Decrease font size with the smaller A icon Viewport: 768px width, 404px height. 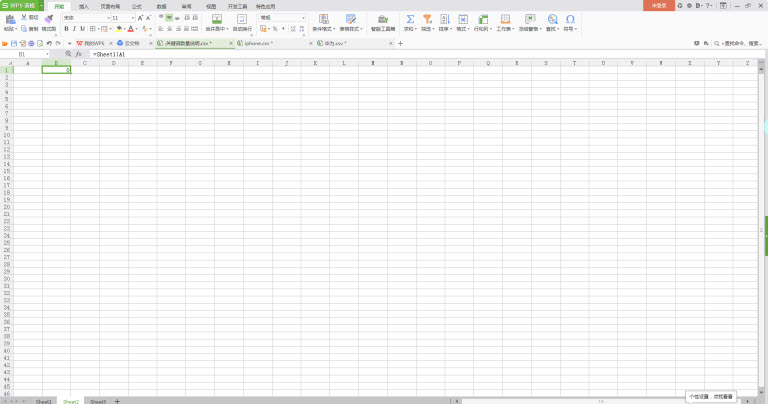pos(148,18)
